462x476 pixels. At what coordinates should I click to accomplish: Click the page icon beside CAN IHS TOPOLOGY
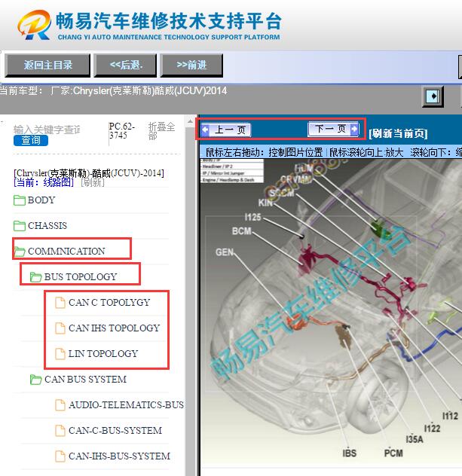point(60,328)
